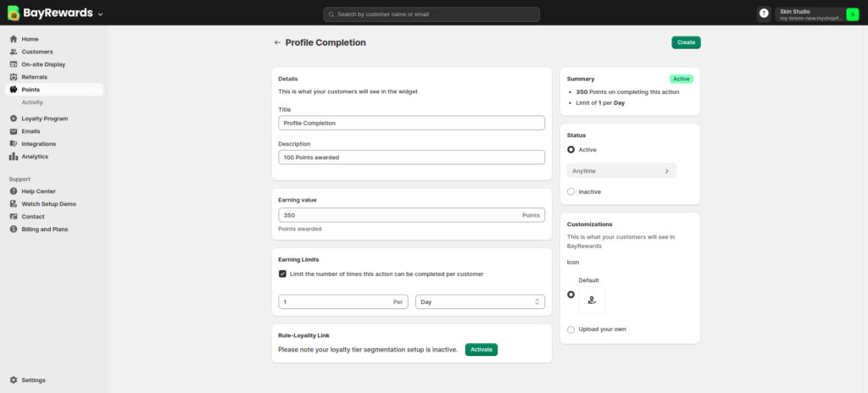Click the help question mark icon
This screenshot has height=393, width=868.
(x=764, y=14)
